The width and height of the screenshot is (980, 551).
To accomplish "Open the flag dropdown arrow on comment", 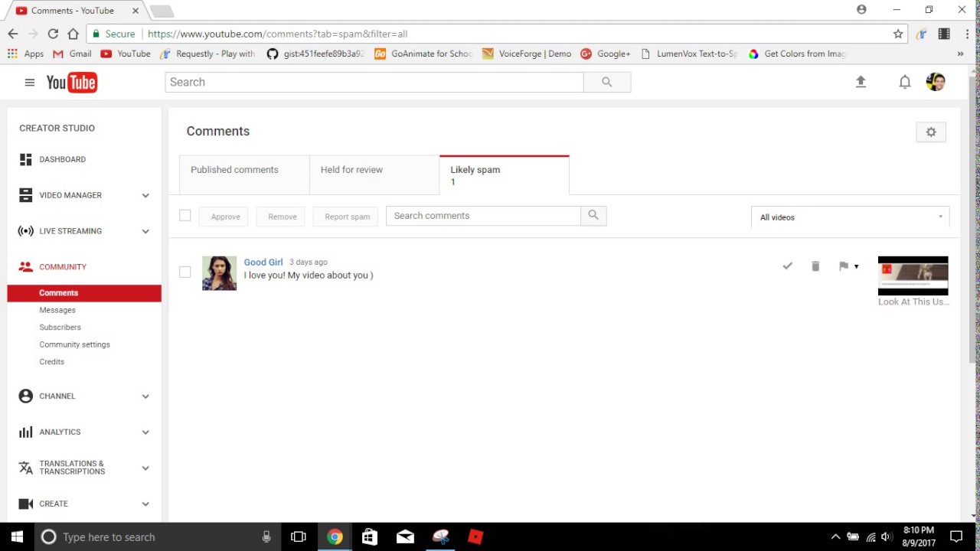I will [x=856, y=266].
